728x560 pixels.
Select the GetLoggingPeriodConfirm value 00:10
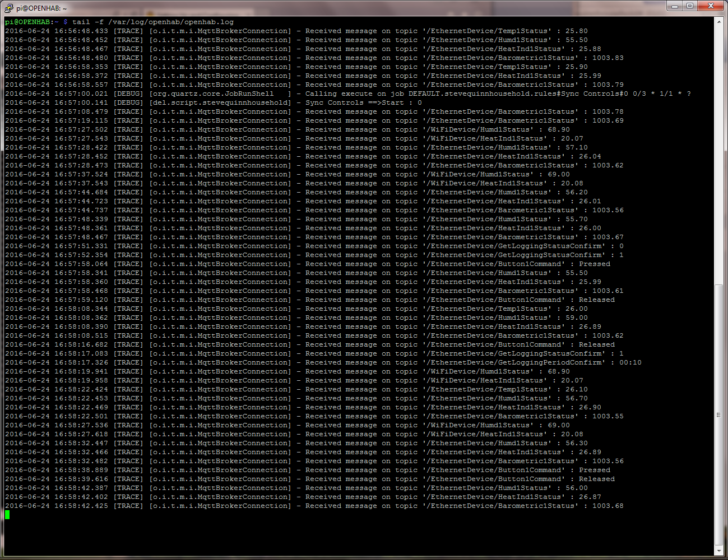[630, 362]
